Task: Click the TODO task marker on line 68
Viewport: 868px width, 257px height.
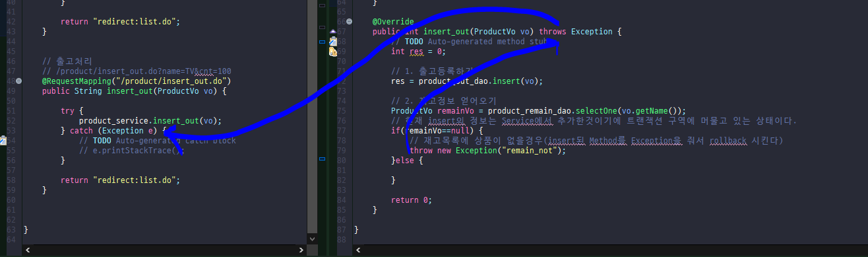Action: [333, 41]
